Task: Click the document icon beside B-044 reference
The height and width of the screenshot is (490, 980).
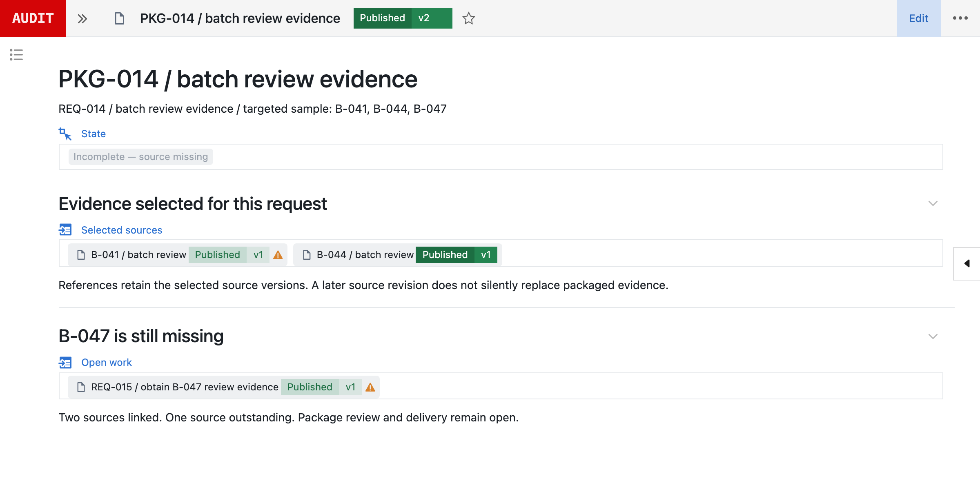Action: (x=307, y=255)
